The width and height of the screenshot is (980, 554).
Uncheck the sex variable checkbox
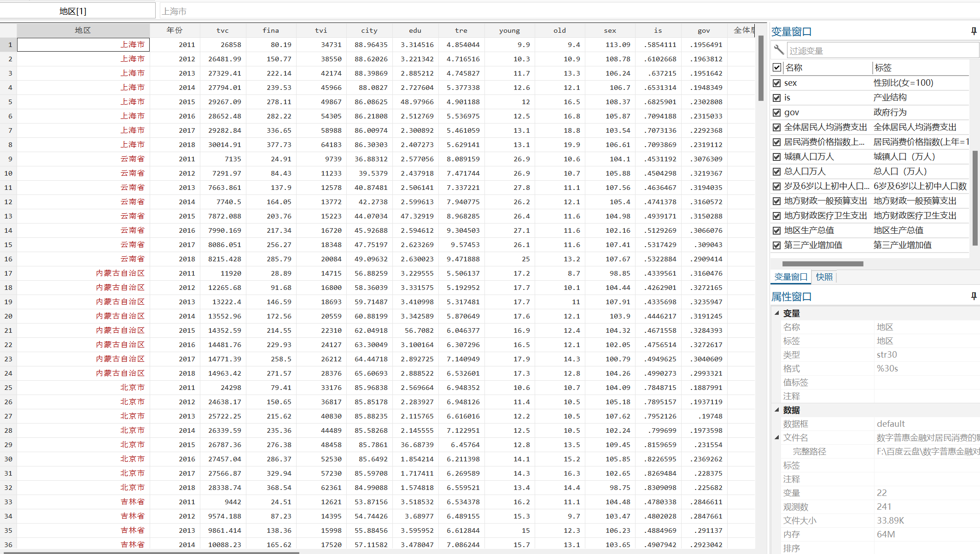coord(777,83)
